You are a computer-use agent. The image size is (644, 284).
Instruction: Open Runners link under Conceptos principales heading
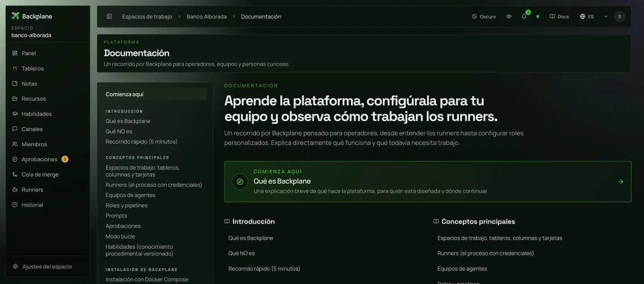[486, 253]
